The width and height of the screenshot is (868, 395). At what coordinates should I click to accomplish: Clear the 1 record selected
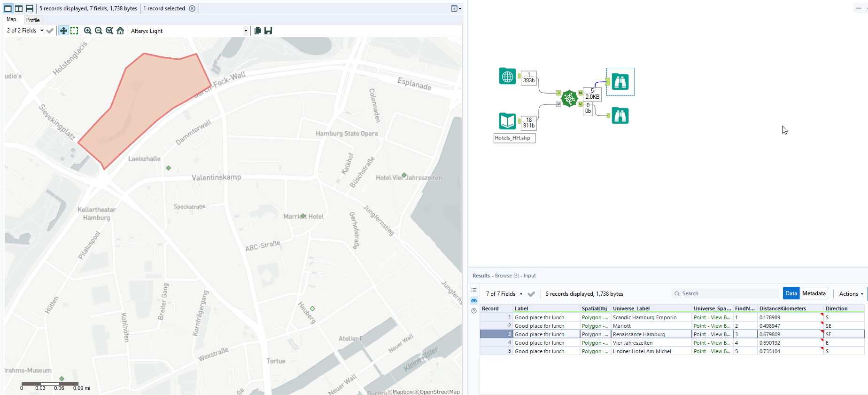tap(192, 8)
